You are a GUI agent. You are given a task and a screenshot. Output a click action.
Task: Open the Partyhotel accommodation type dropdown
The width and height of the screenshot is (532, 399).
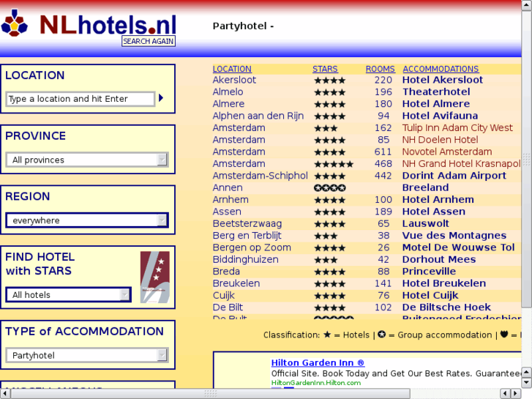click(x=87, y=355)
